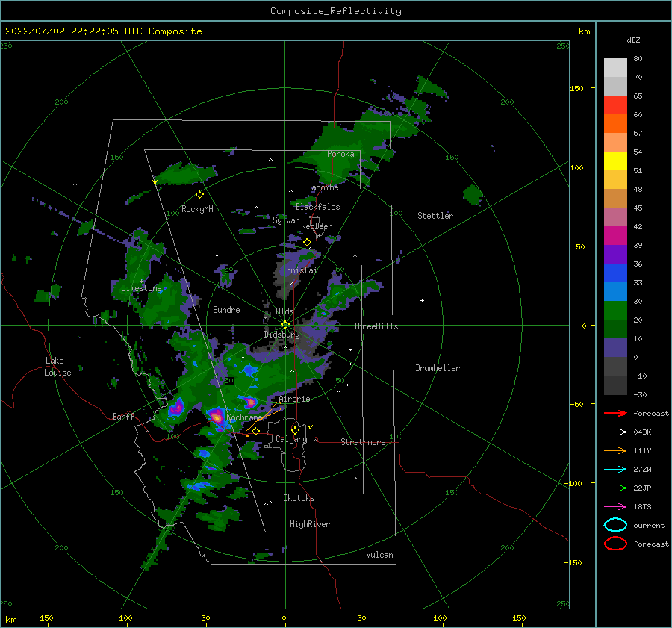This screenshot has height=628, width=672.
Task: Select the orange 111V arrow in legend
Action: click(615, 450)
